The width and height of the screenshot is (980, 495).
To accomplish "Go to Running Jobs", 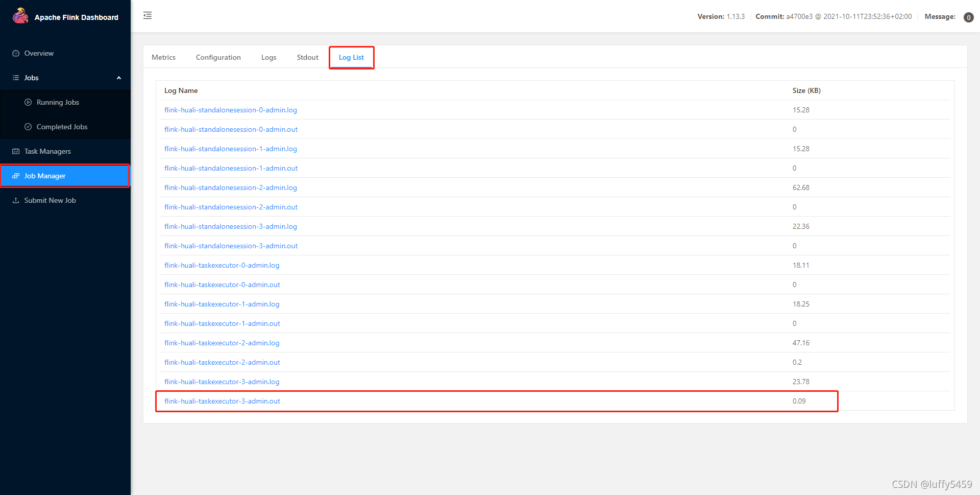I will (x=58, y=102).
